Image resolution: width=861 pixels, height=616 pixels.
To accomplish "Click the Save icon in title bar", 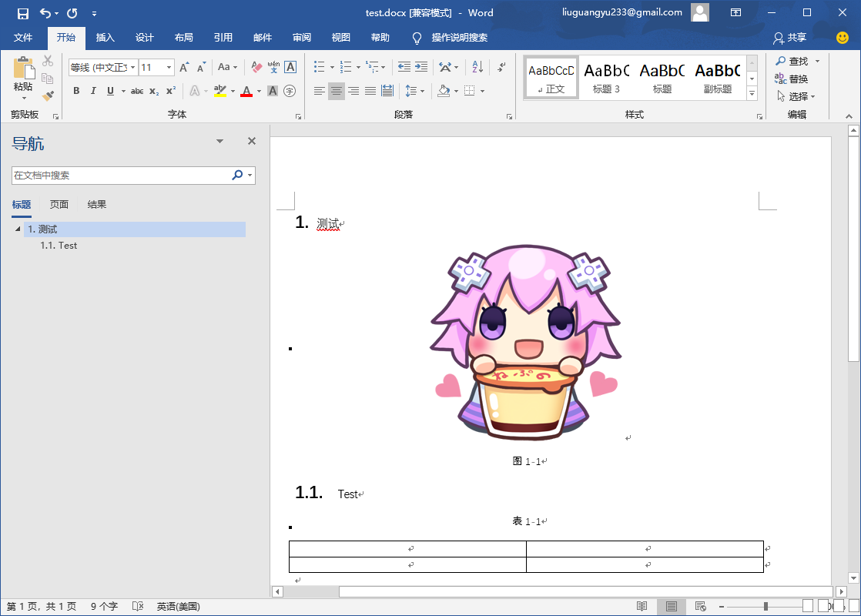I will pos(22,13).
